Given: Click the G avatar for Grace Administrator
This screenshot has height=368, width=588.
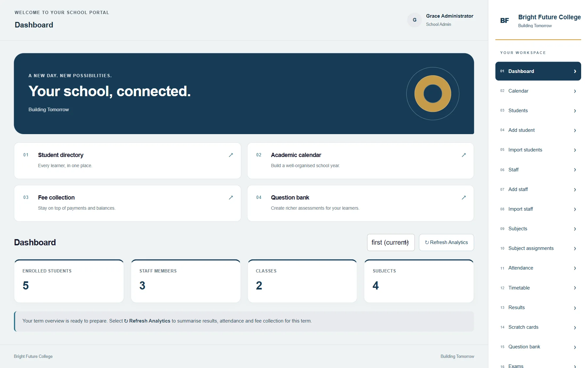Looking at the screenshot, I should click(x=415, y=20).
